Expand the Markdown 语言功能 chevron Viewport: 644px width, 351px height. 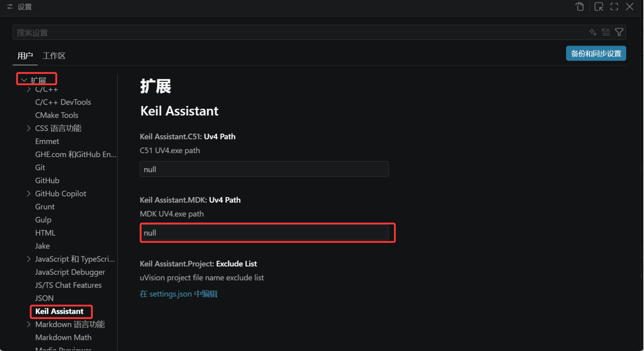(x=29, y=324)
